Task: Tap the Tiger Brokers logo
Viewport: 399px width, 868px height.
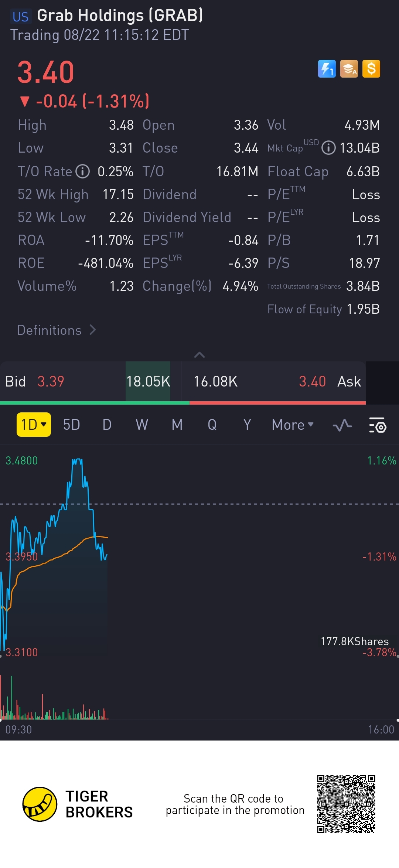Action: [x=40, y=804]
